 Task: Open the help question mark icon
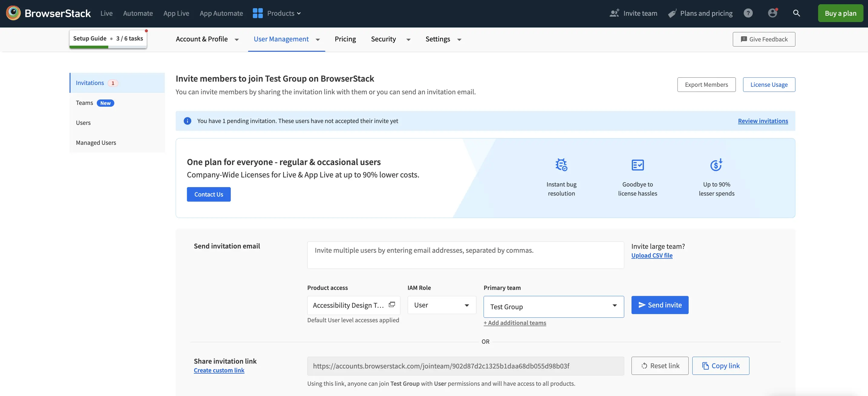pos(748,13)
